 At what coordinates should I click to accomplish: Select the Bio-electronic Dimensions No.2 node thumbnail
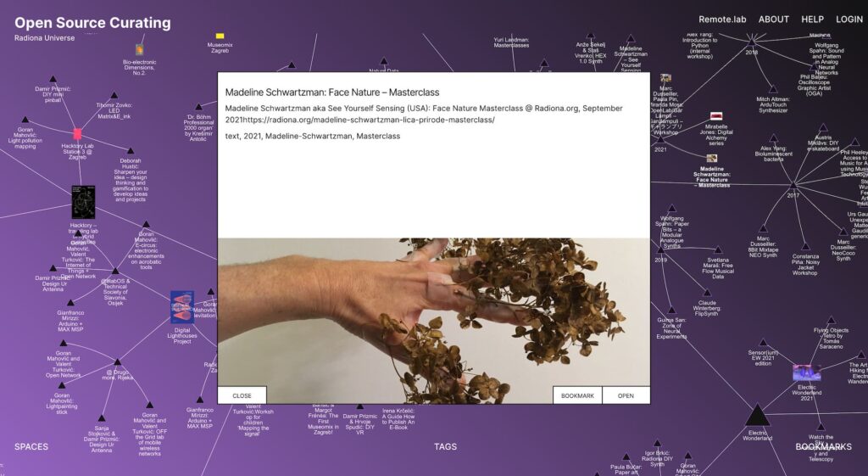tap(140, 50)
